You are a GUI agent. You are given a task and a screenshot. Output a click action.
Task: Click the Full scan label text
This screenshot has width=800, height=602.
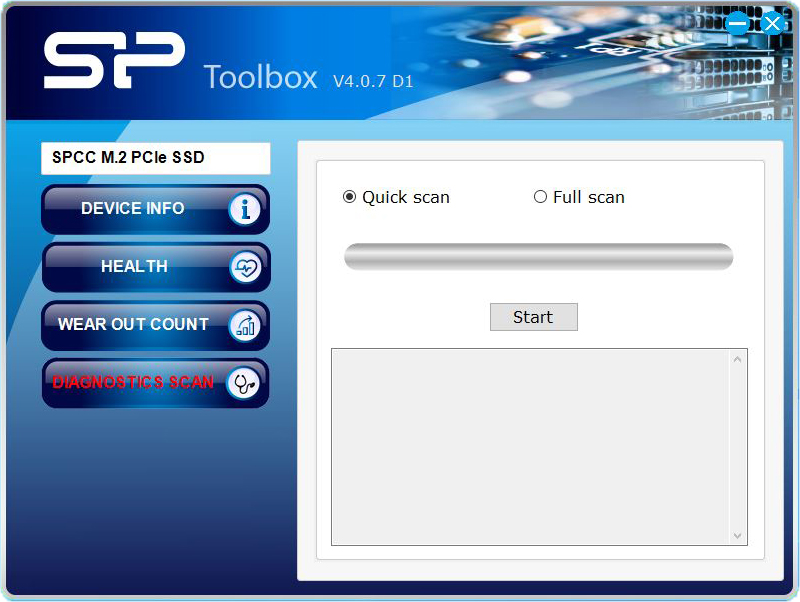tap(588, 197)
